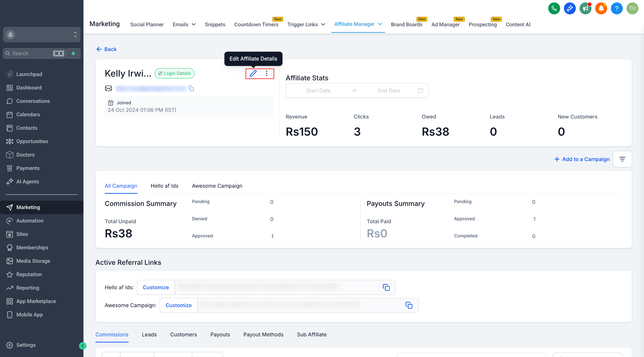Collapse the sidebar with green arrow
The width and height of the screenshot is (644, 357).
click(82, 346)
